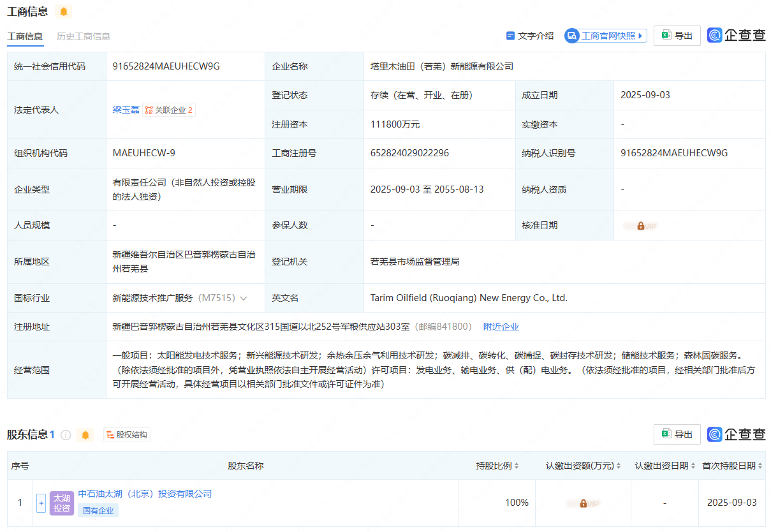Screen dimensions: 771x532
Task: Expand the 中石油太湖 shareholder row with the plus icon
Action: click(41, 503)
